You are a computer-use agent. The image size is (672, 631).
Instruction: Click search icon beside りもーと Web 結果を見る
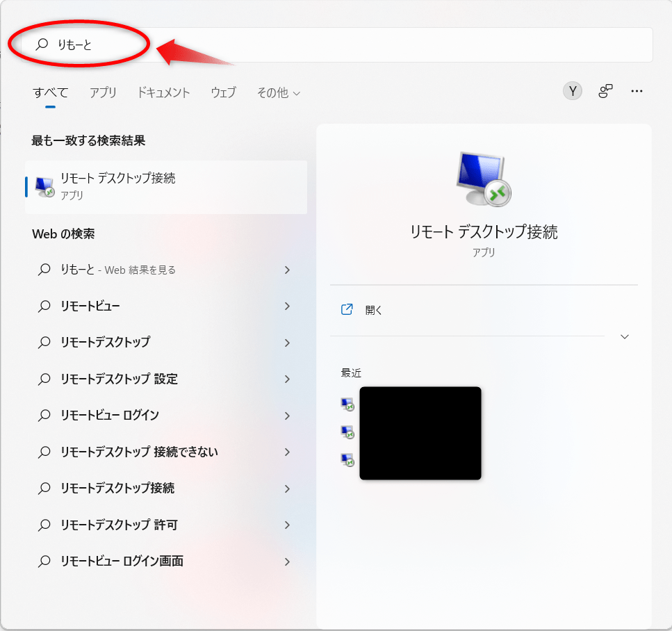44,270
